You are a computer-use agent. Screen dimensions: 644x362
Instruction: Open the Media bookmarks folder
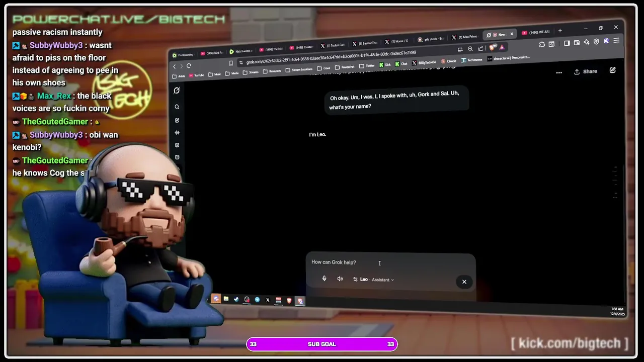(x=232, y=73)
